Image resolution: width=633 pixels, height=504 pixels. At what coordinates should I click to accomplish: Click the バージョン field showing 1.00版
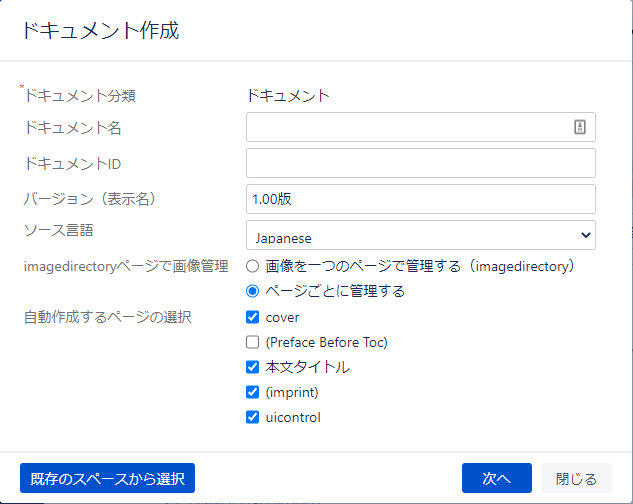point(421,199)
